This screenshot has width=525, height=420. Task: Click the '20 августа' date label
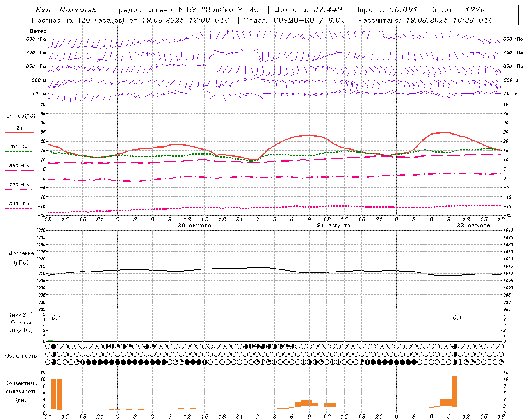[194, 226]
